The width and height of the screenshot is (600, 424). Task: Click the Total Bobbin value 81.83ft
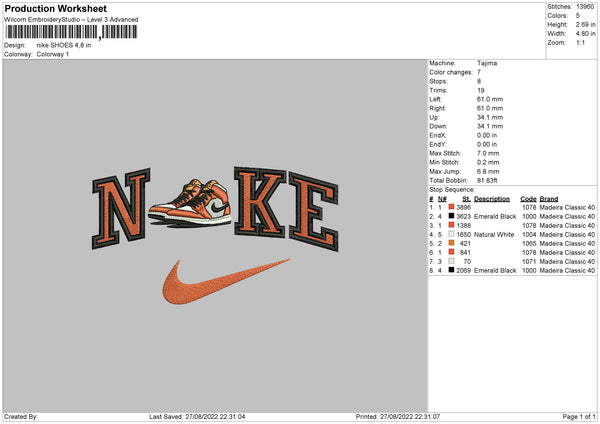coord(487,180)
